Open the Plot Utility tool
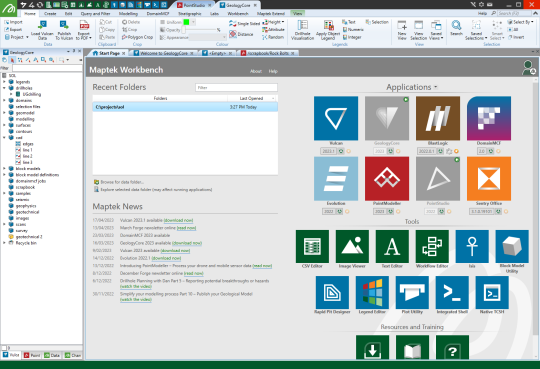540x369 pixels. pyautogui.click(x=412, y=292)
